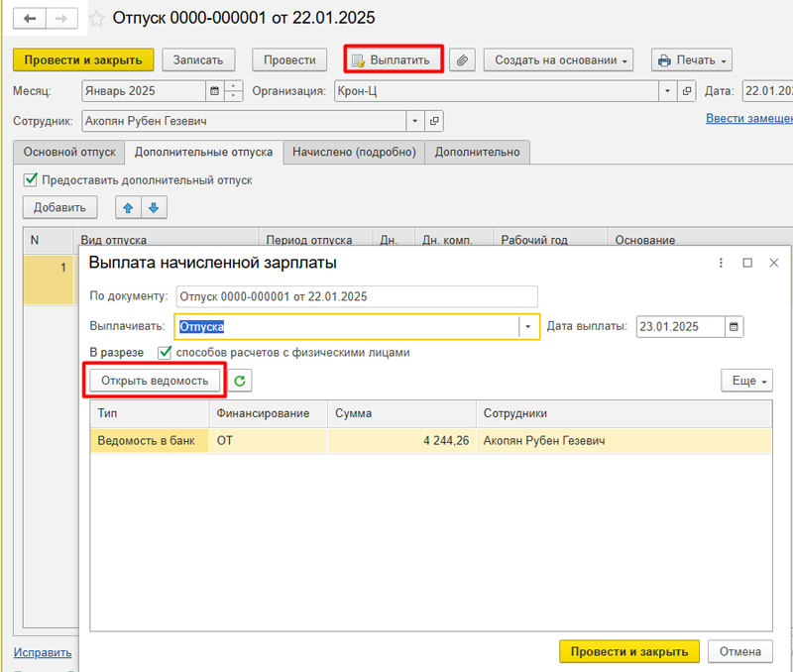
Task: Click the Открыть ведомость button
Action: (x=155, y=381)
